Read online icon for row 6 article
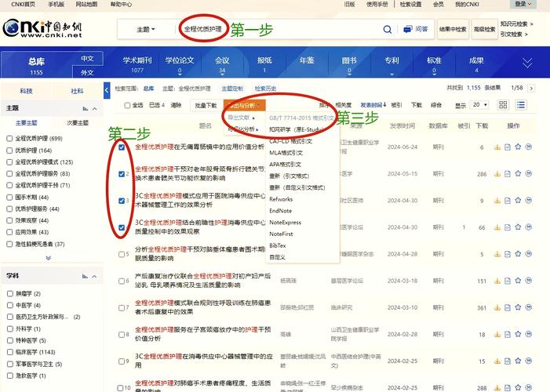The width and height of the screenshot is (550, 392). pyautogui.click(x=508, y=281)
